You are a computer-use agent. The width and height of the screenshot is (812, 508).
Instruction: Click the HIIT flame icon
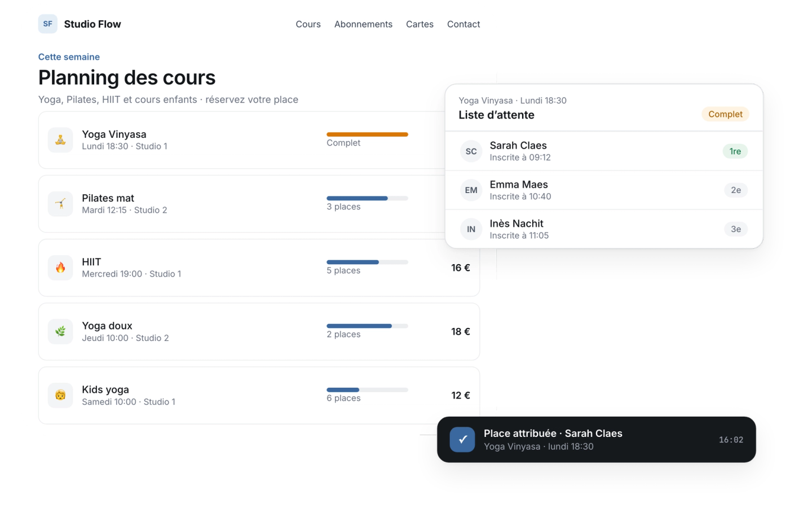click(60, 268)
